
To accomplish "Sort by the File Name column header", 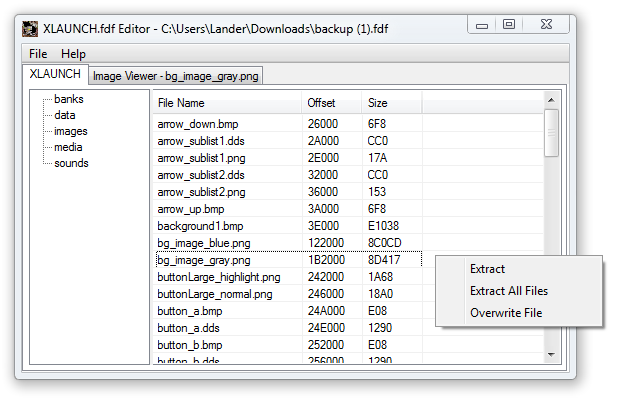I will coord(227,103).
